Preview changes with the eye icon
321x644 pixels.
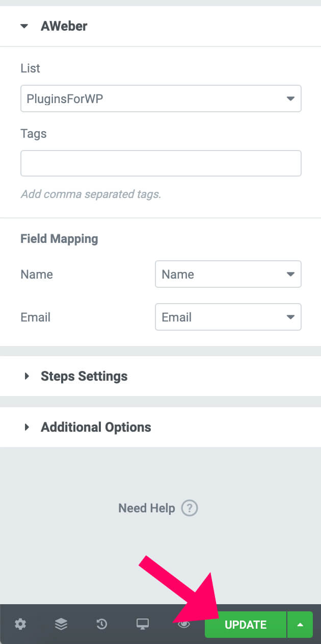coord(183,624)
